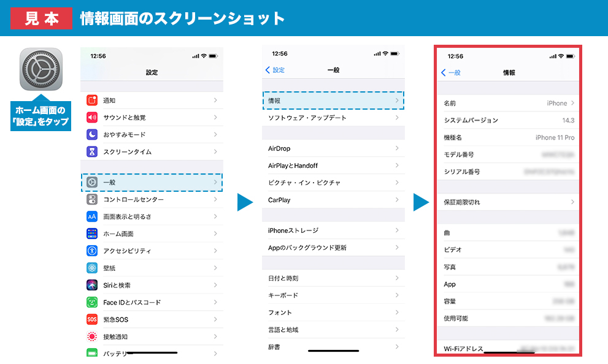Open the Face IDとパスコード icon
The width and height of the screenshot is (608, 364).
[92, 303]
